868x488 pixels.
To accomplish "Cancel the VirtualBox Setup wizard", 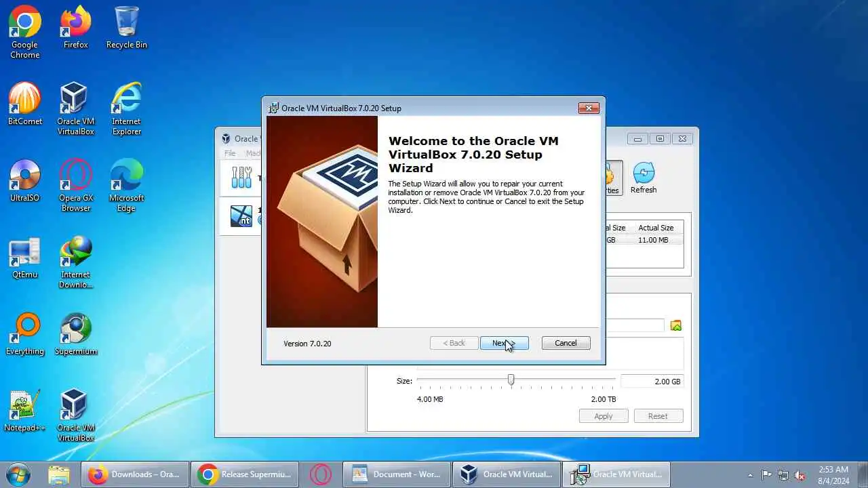I will (566, 343).
